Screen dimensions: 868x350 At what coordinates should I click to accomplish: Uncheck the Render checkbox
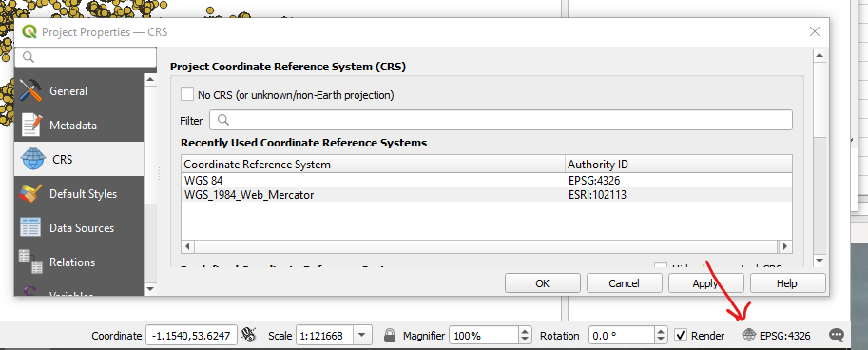click(681, 335)
